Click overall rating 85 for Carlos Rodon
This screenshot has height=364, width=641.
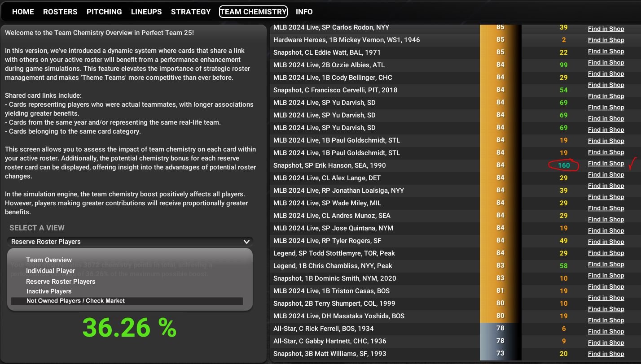pyautogui.click(x=501, y=27)
